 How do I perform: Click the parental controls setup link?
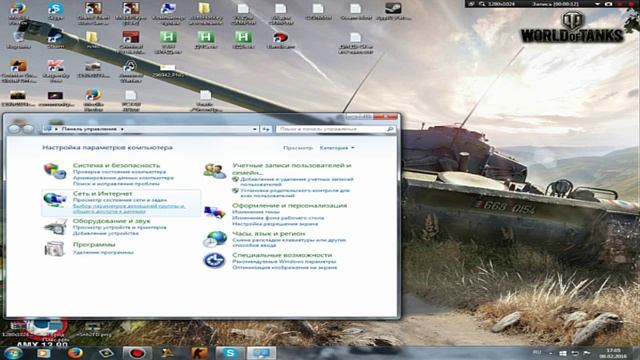coord(295,193)
